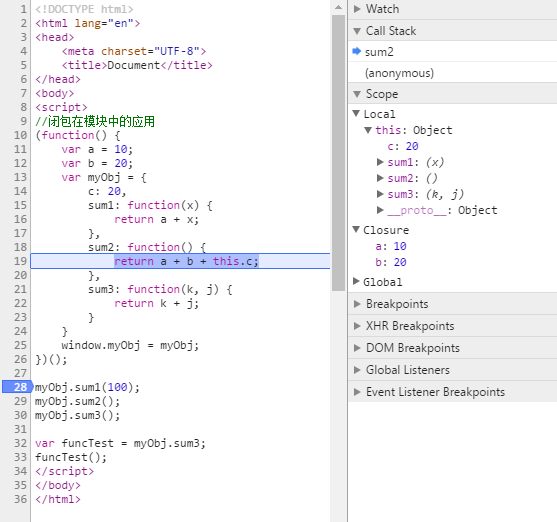Expand the XHR Breakpoints section
Image resolution: width=557 pixels, height=522 pixels.
point(357,326)
